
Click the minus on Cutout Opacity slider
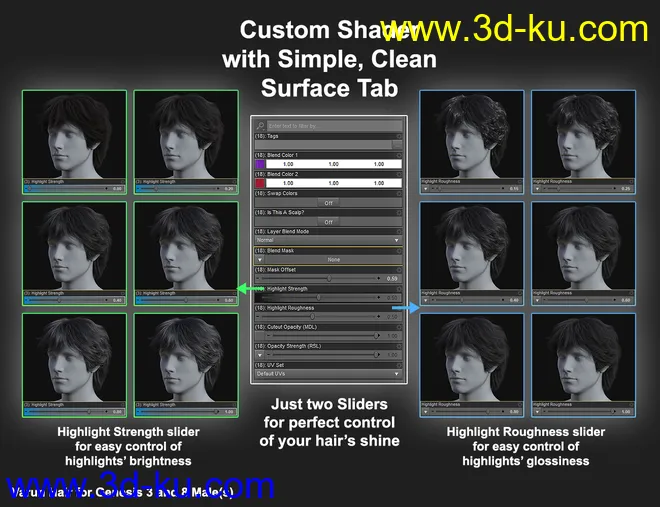coord(269,336)
